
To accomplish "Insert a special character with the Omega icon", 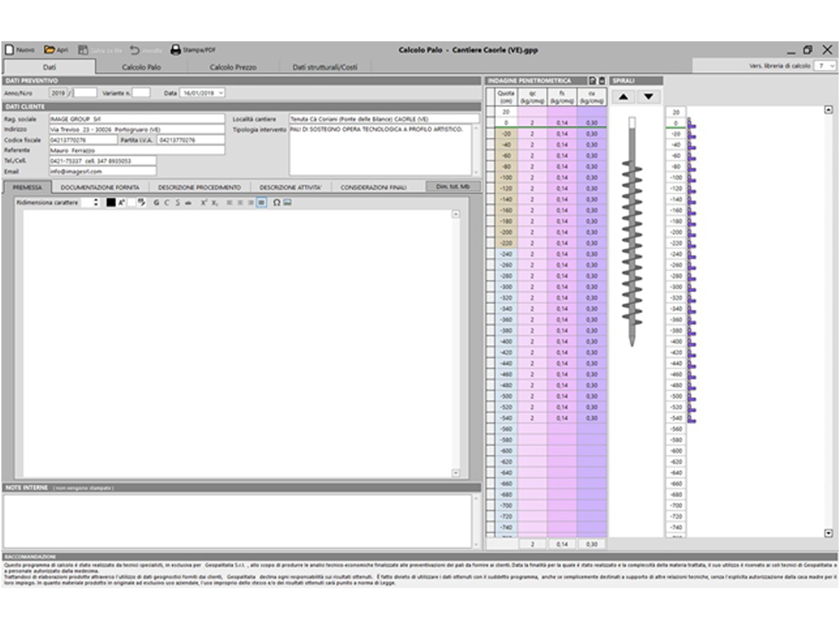I will coord(276,202).
